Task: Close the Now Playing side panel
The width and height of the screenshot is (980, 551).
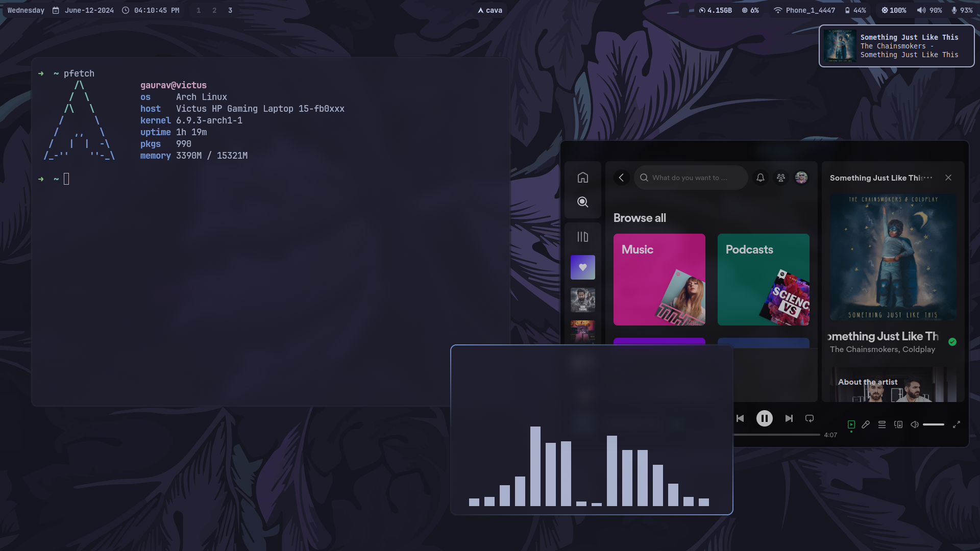Action: tap(948, 178)
